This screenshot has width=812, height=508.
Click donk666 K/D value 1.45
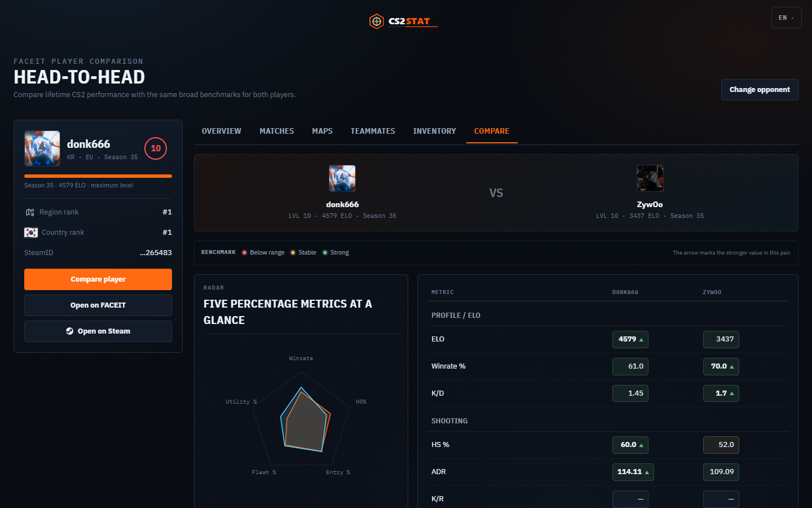tap(630, 393)
